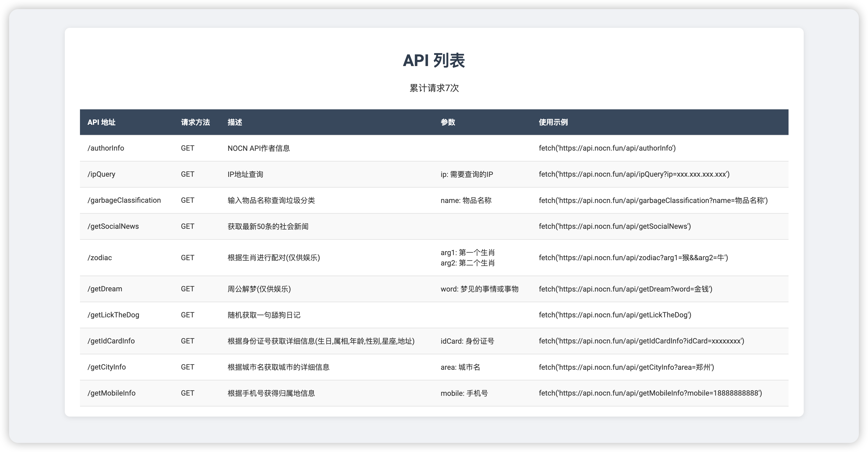868x452 pixels.
Task: Click the authorInfo fetch usage example
Action: click(x=607, y=148)
